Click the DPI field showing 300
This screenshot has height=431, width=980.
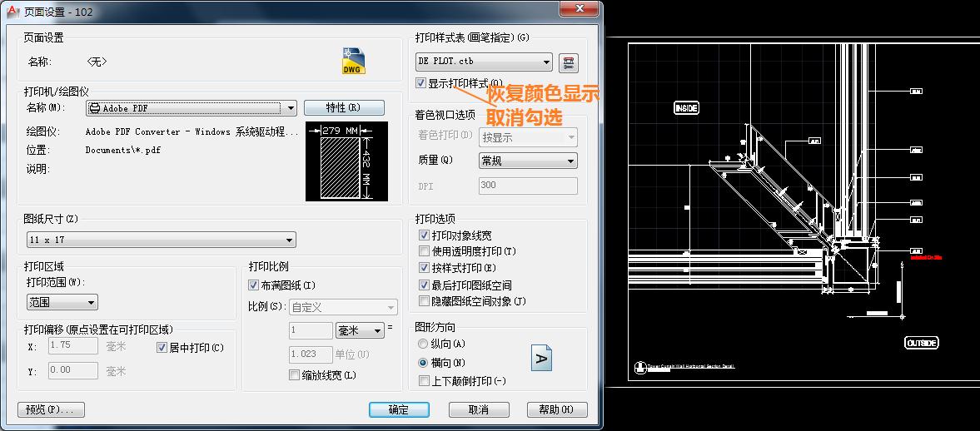point(528,186)
